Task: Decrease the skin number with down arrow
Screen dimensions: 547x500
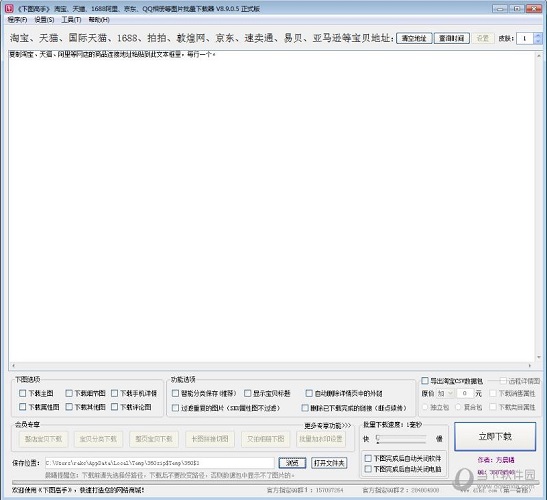Action: click(x=538, y=41)
